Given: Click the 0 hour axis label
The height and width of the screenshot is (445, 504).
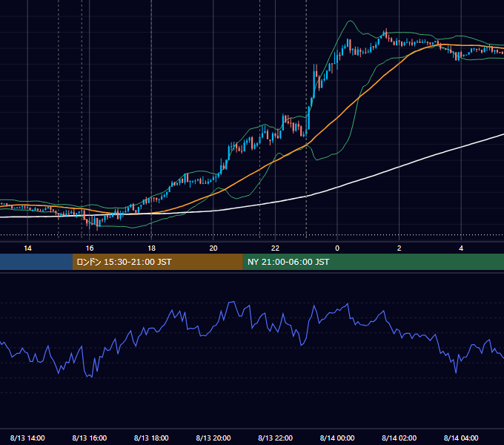Looking at the screenshot, I should coord(337,248).
